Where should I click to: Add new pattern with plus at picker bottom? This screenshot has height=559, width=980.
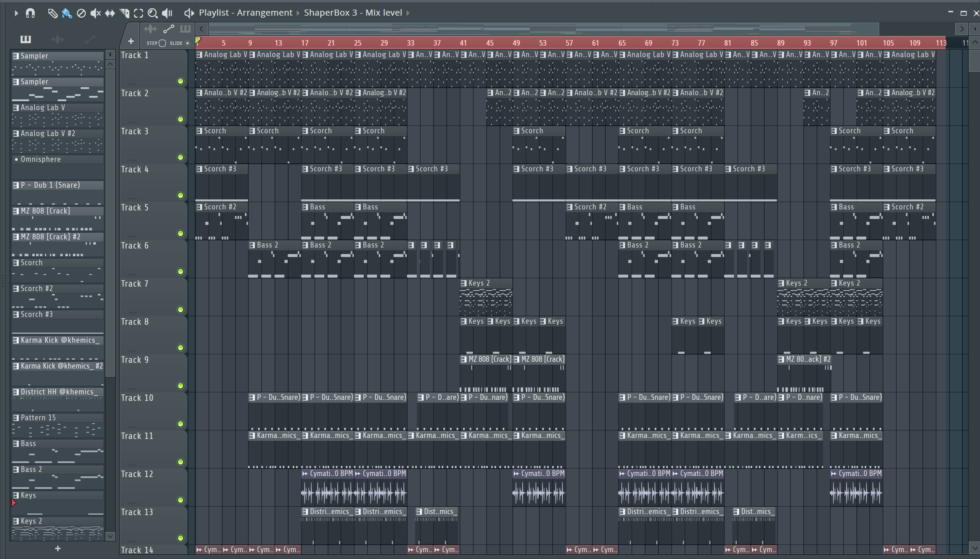pyautogui.click(x=58, y=549)
